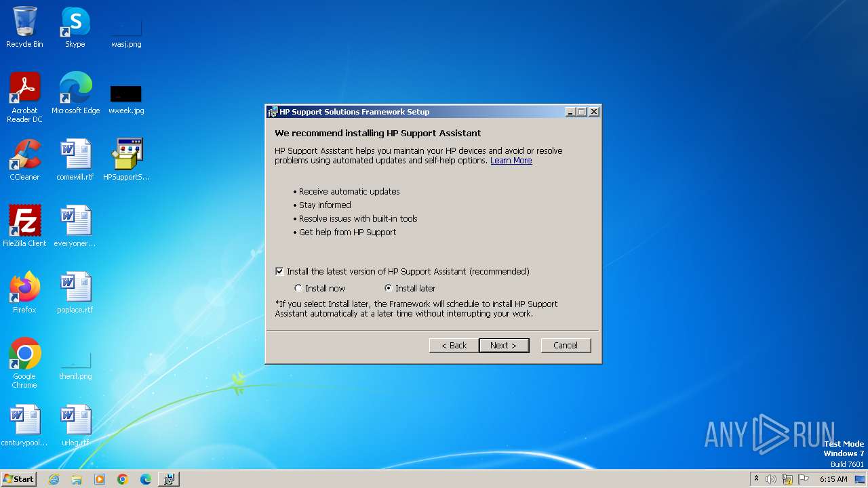Open the Skype desktop shortcut

[x=75, y=27]
